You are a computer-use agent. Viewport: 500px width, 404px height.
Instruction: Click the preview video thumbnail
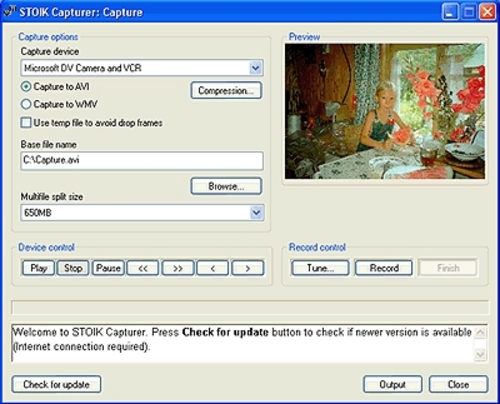click(x=385, y=111)
